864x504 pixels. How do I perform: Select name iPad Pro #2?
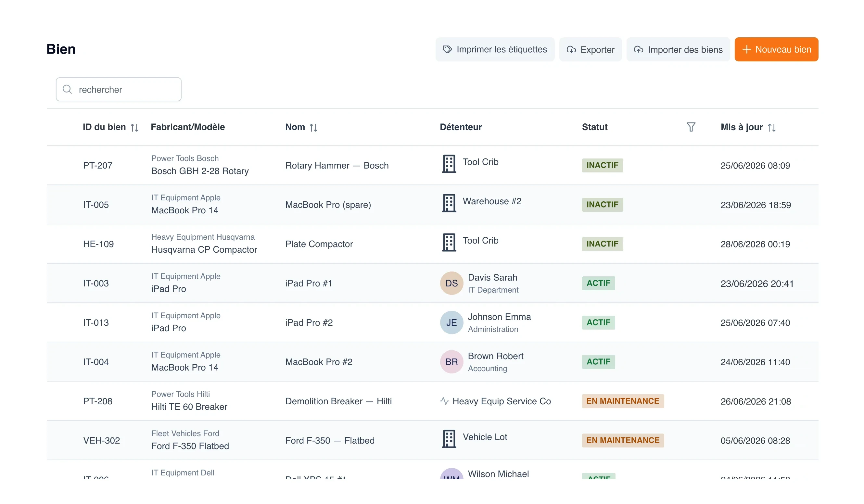[309, 322]
